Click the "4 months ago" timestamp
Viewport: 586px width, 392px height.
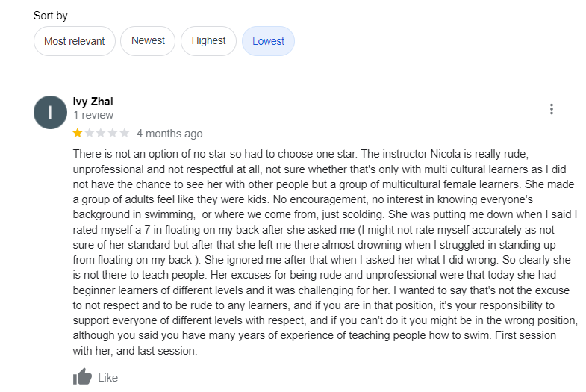[169, 134]
